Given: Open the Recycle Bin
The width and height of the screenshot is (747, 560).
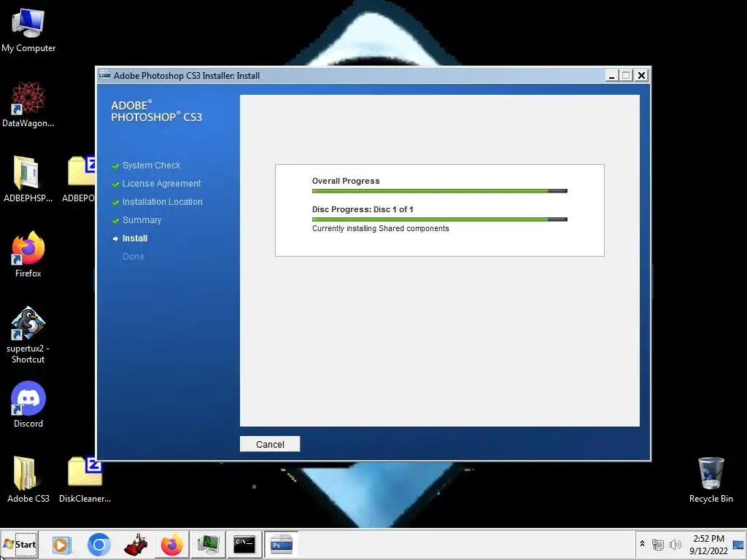Looking at the screenshot, I should (711, 480).
